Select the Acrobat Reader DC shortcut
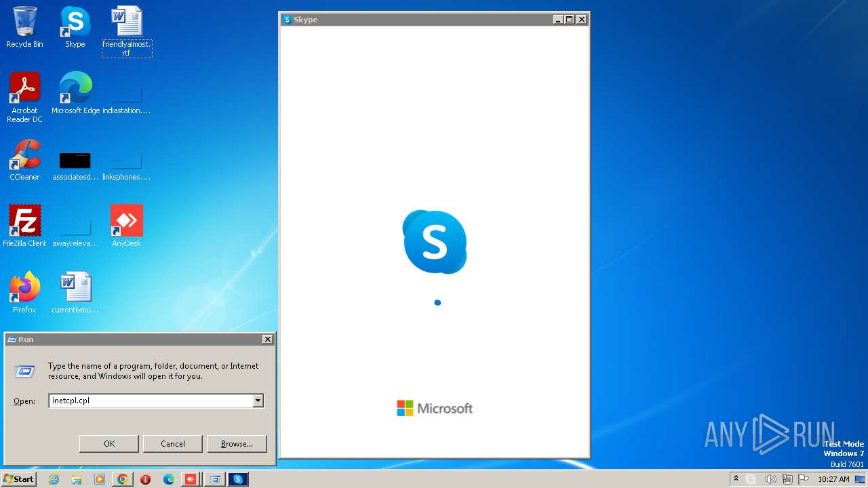 click(24, 98)
